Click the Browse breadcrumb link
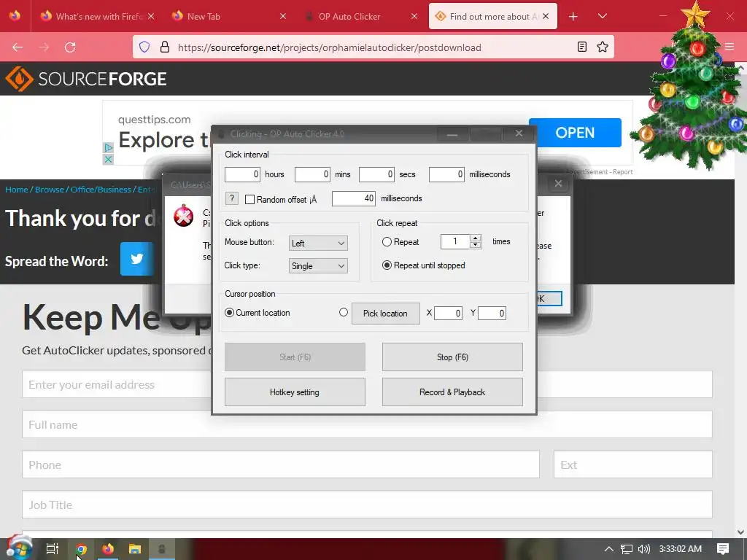 tap(49, 190)
